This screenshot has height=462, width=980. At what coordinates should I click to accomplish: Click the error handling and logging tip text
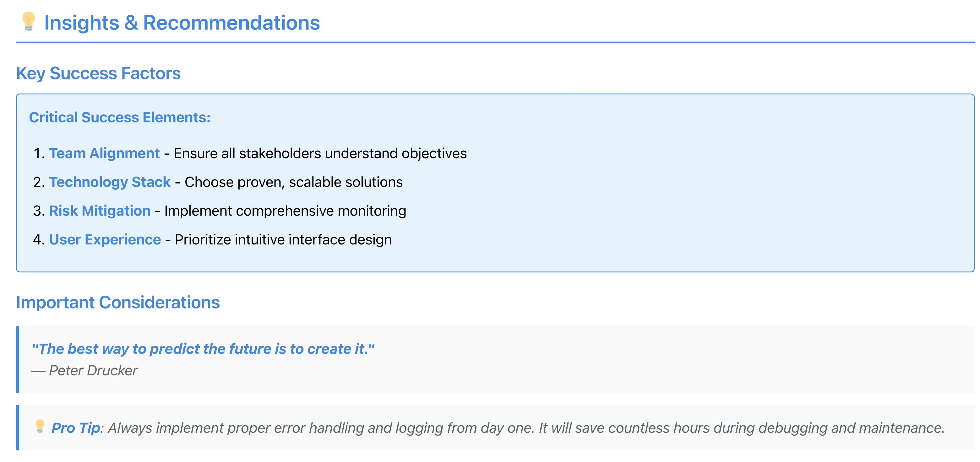(526, 428)
